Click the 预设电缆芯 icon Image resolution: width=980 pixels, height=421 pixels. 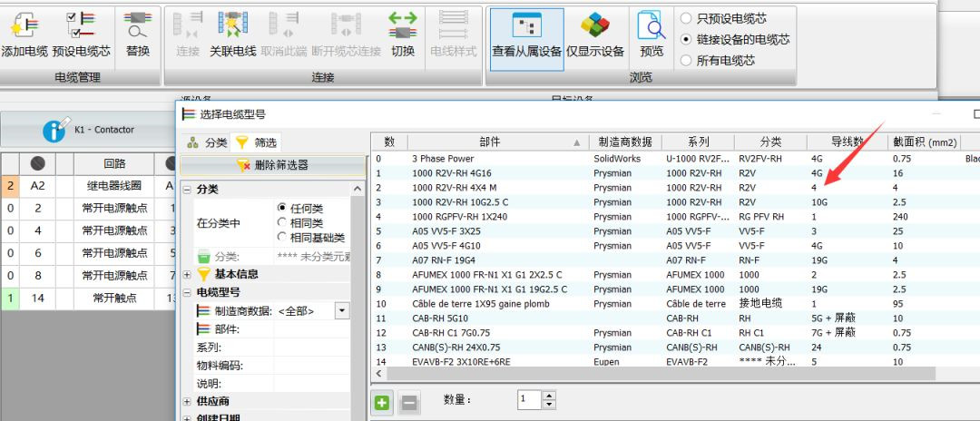(x=81, y=27)
